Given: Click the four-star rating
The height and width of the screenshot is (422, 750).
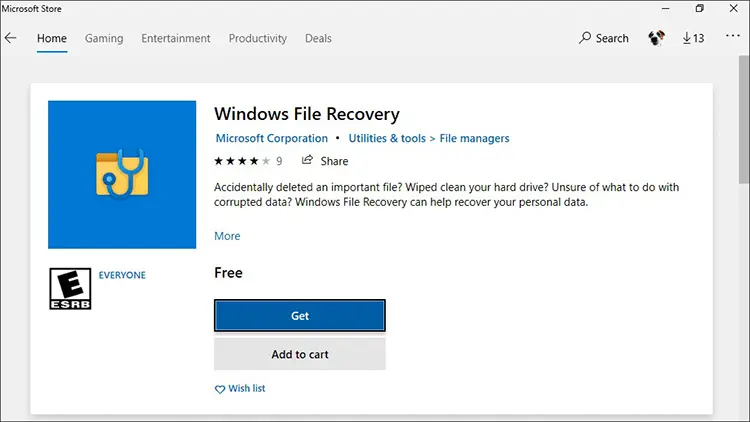Looking at the screenshot, I should click(242, 161).
